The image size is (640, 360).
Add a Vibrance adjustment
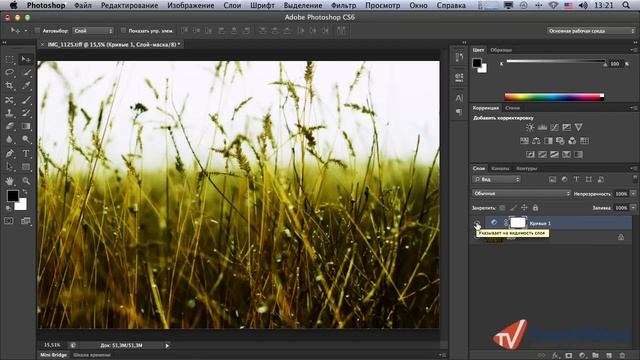[578, 127]
